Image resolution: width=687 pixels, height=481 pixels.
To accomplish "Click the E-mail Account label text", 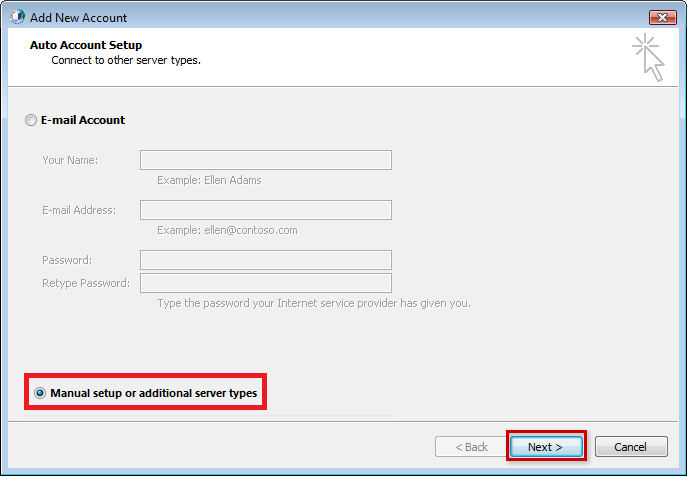I will 83,120.
